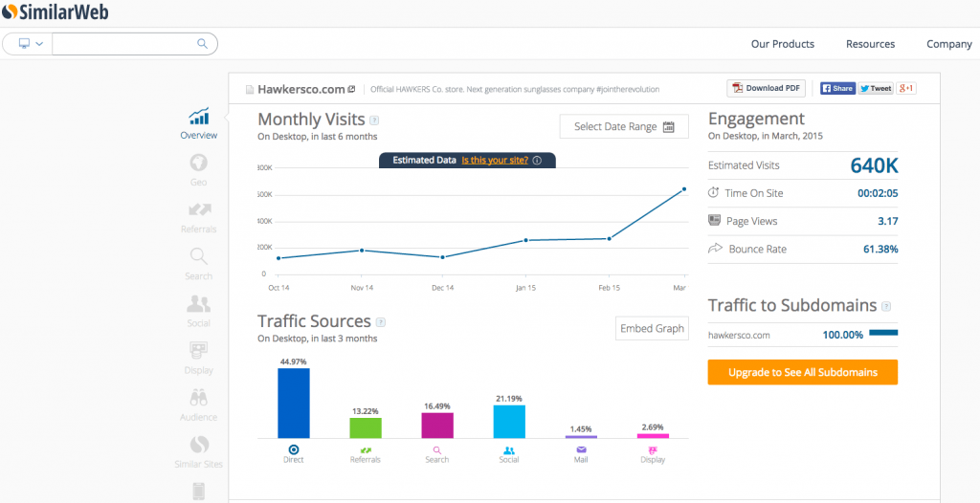The height and width of the screenshot is (503, 980).
Task: Expand the device type dropdown
Action: click(29, 44)
